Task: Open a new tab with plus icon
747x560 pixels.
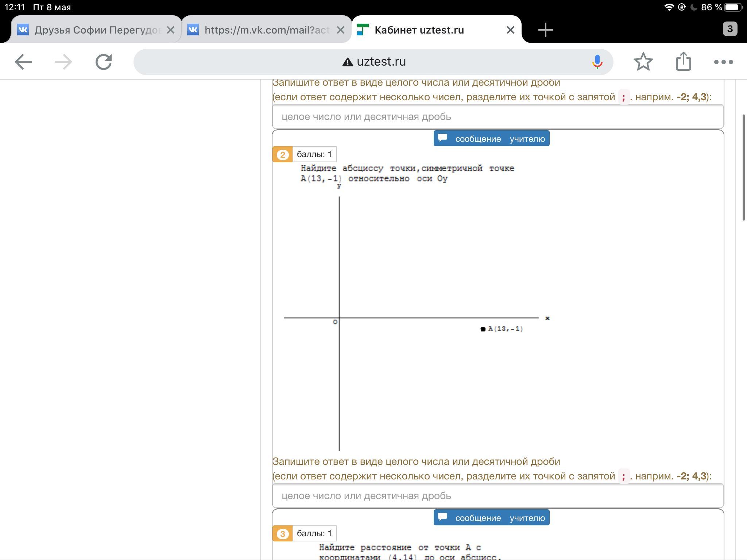Action: (x=545, y=30)
